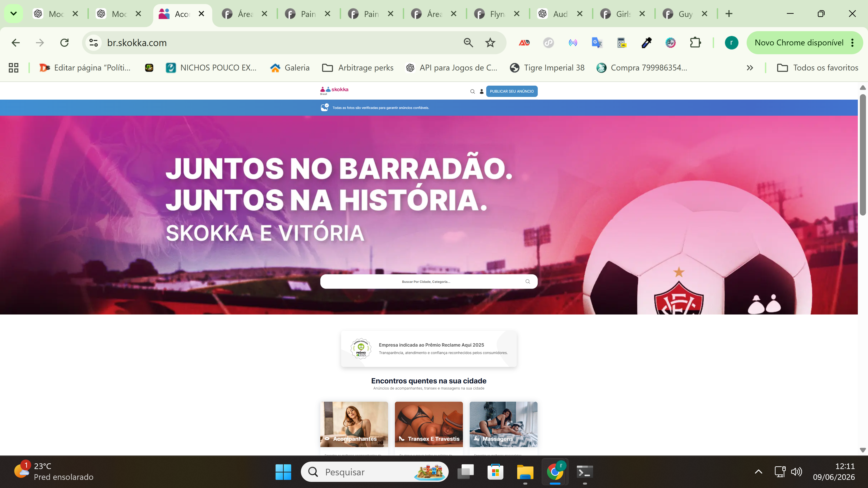The width and height of the screenshot is (868, 488).
Task: Open the 'Compra 799986354...' bookmark
Action: [x=642, y=68]
